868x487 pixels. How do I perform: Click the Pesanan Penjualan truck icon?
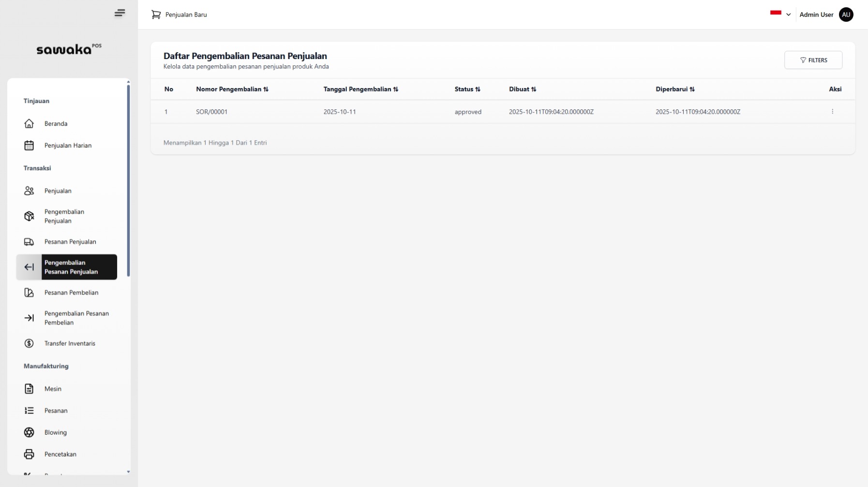(29, 242)
